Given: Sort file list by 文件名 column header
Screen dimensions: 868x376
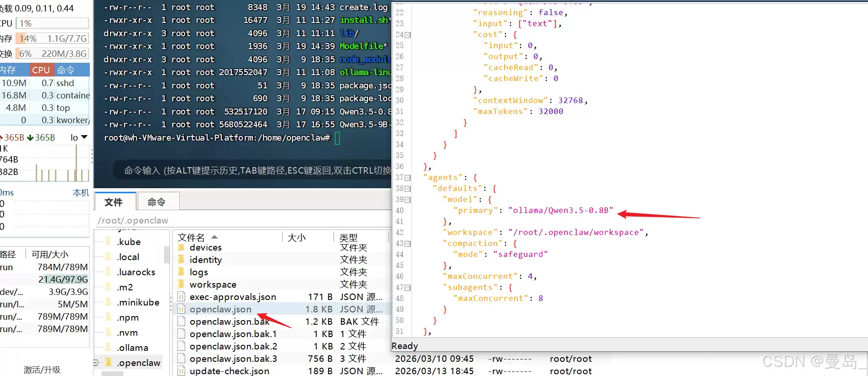Looking at the screenshot, I should tap(191, 237).
